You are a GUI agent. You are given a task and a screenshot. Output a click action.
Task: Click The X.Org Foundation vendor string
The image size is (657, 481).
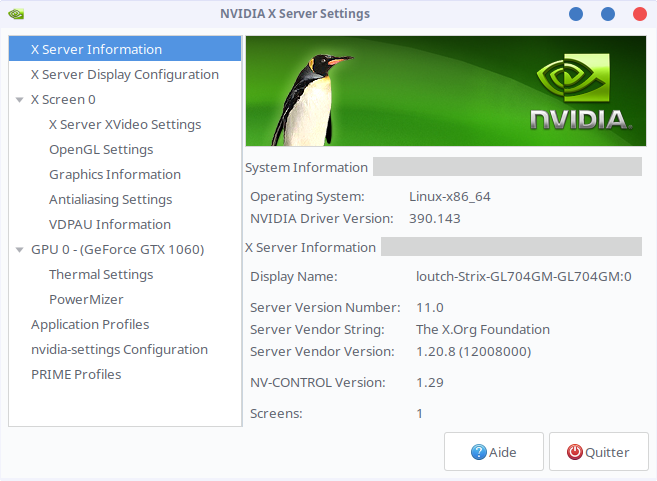click(483, 329)
